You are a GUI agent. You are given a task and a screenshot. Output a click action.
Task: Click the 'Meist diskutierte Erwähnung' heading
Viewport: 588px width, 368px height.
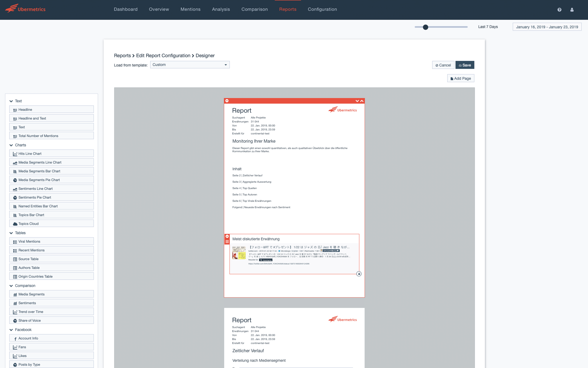[256, 239]
